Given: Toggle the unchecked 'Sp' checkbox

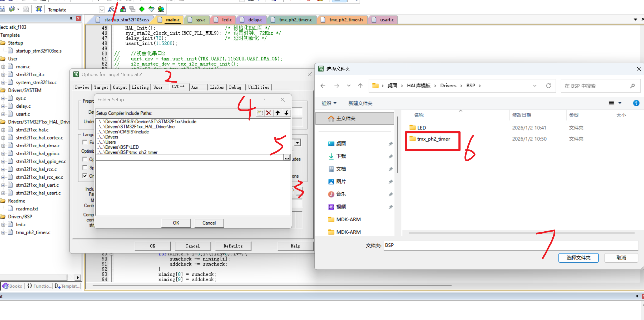Looking at the screenshot, I should [x=85, y=168].
